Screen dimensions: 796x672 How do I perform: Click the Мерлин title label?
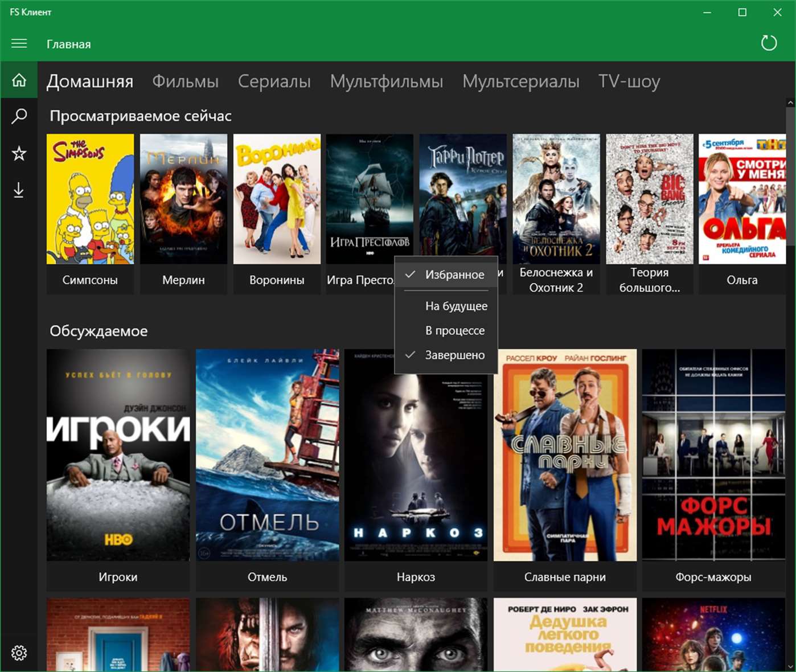click(x=183, y=280)
